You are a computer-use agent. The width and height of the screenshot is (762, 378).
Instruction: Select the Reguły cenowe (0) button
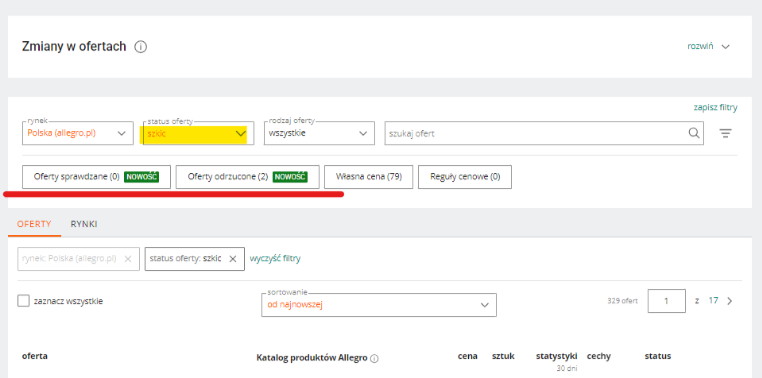[x=465, y=177]
